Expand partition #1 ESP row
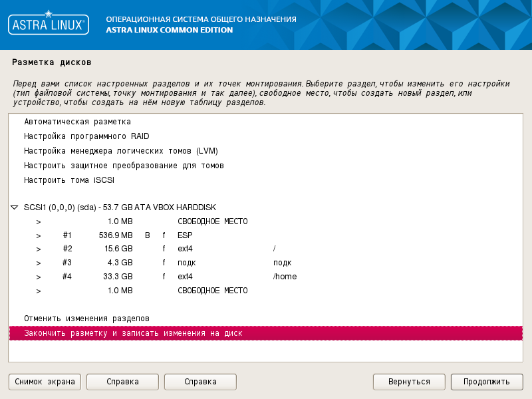Image resolution: width=532 pixels, height=399 pixels. click(39, 235)
